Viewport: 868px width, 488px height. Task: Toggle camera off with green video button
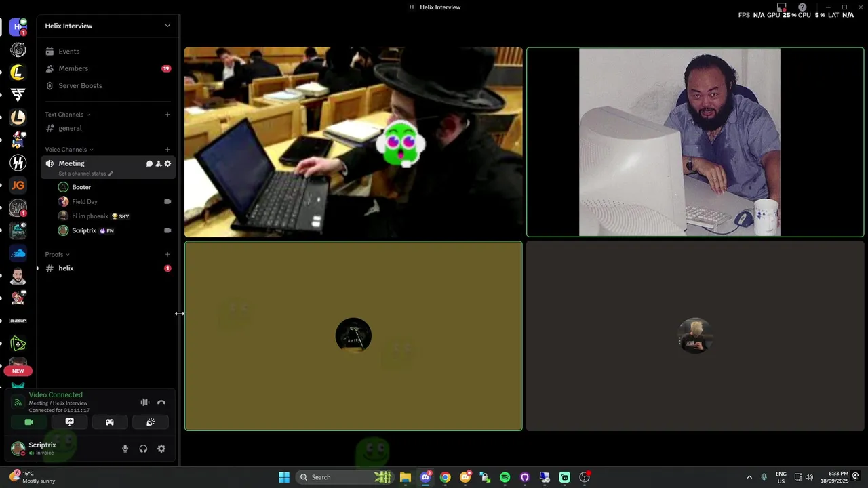coord(28,422)
